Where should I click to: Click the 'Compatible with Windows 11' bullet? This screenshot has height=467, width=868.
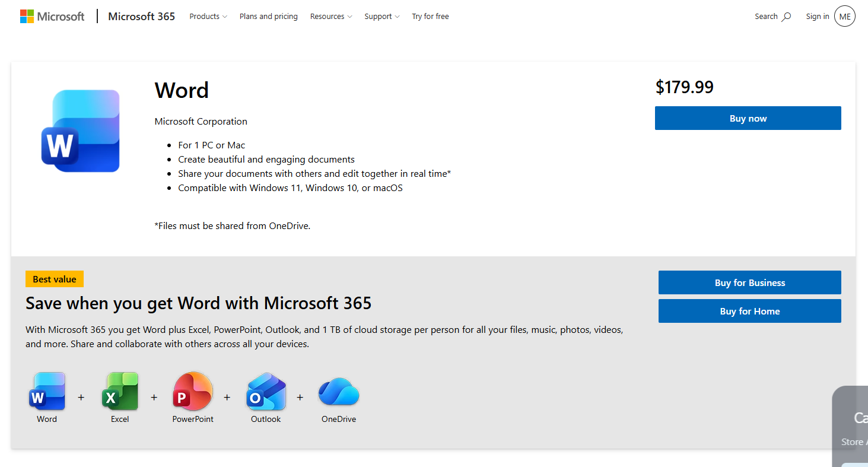(x=291, y=188)
